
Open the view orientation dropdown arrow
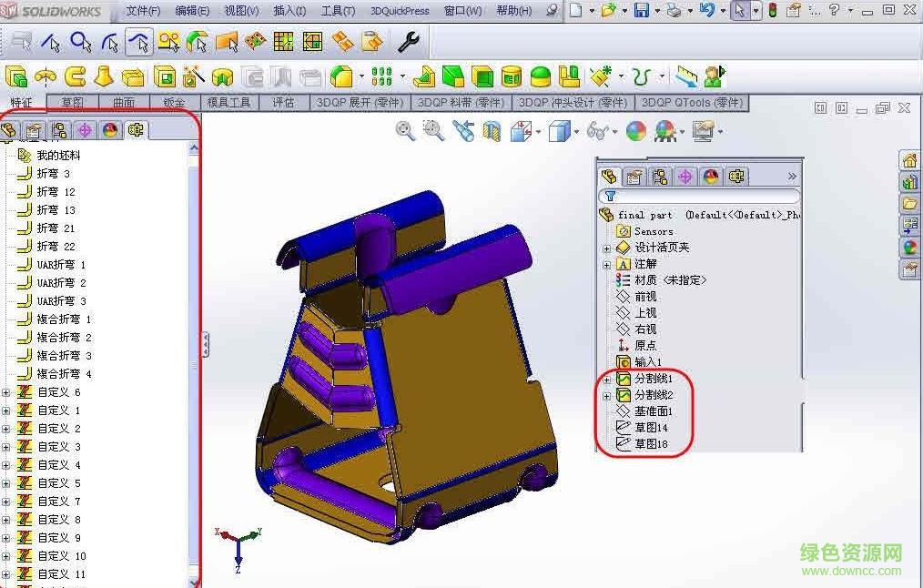pos(539,130)
